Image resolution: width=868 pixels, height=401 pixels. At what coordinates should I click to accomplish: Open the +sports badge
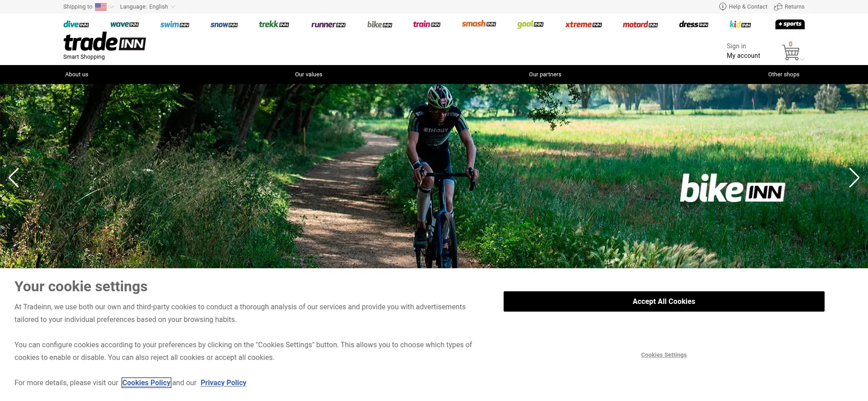pos(790,24)
